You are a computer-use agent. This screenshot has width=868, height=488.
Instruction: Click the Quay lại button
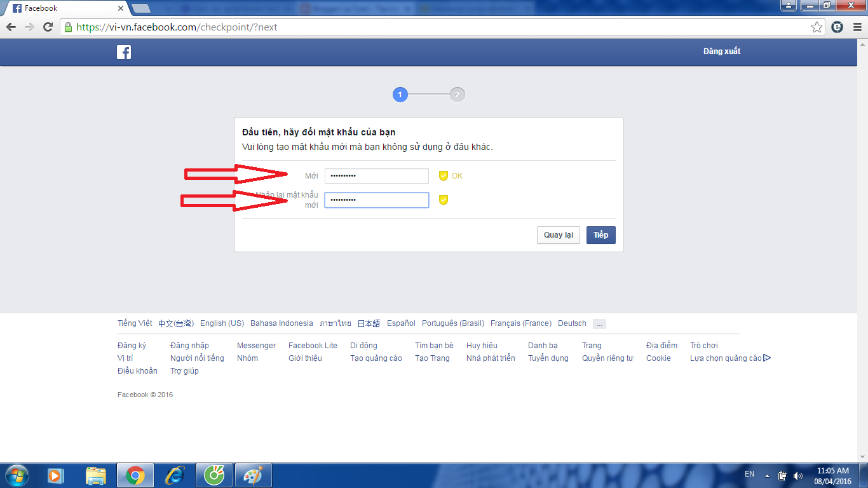click(x=559, y=235)
